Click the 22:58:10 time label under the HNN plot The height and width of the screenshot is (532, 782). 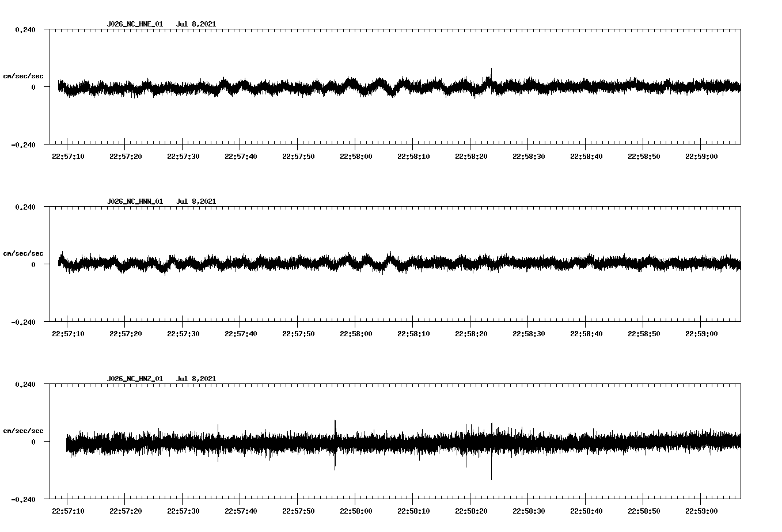413,333
